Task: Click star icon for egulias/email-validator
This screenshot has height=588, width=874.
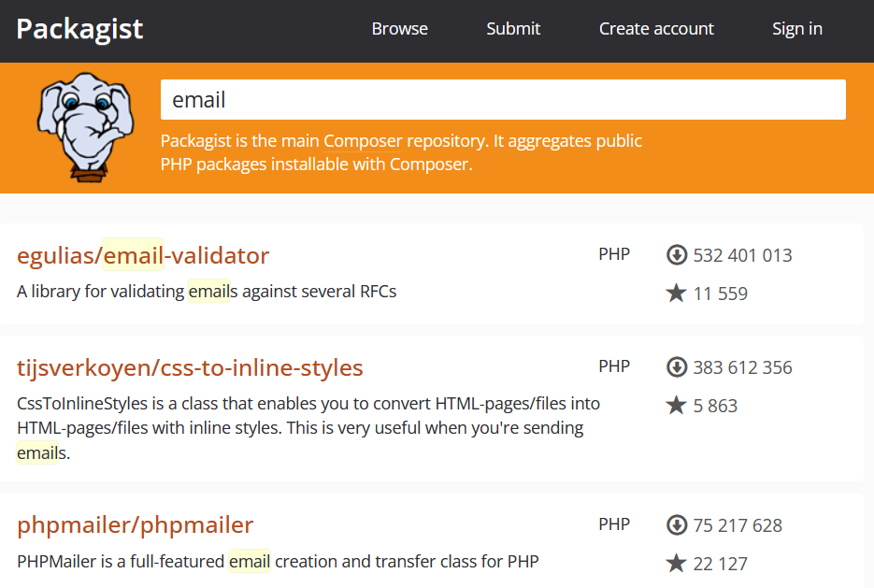Action: 677,294
